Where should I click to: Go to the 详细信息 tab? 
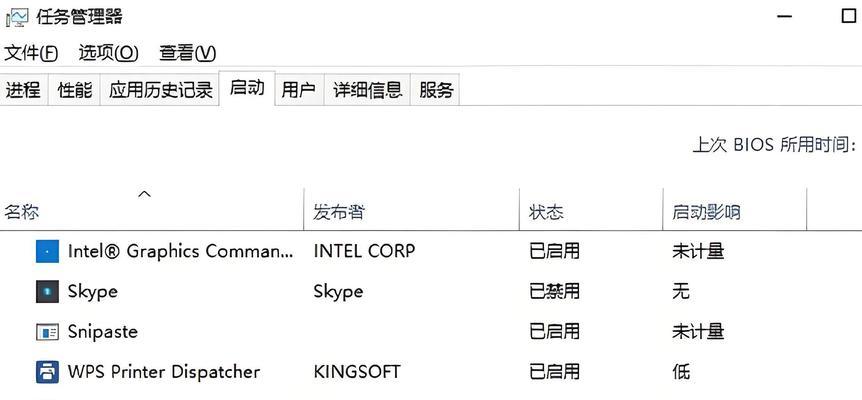[367, 90]
